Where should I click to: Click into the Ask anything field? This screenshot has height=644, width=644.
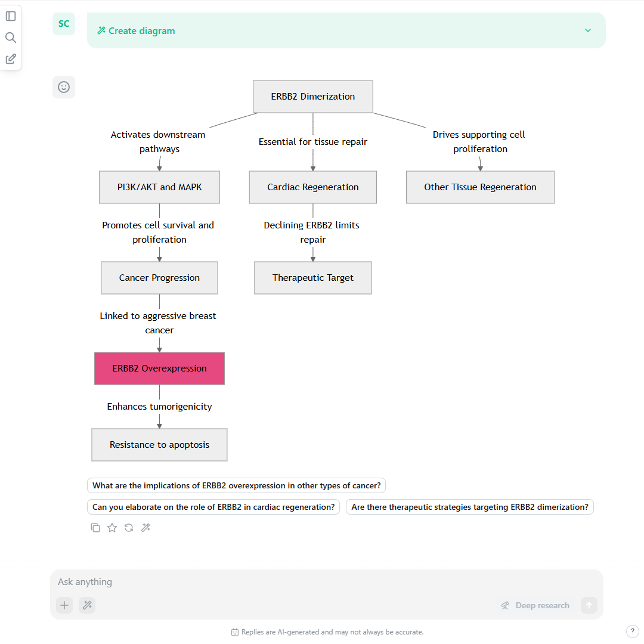point(327,581)
